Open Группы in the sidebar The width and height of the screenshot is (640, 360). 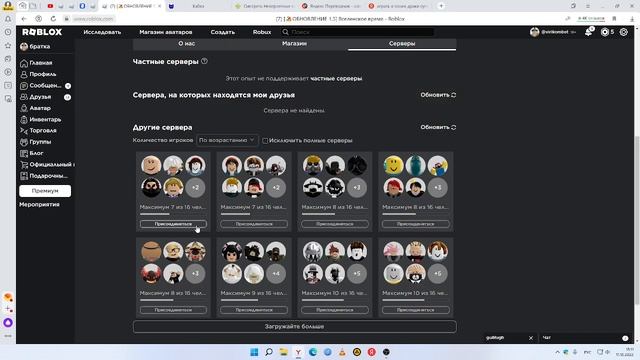tap(36, 142)
